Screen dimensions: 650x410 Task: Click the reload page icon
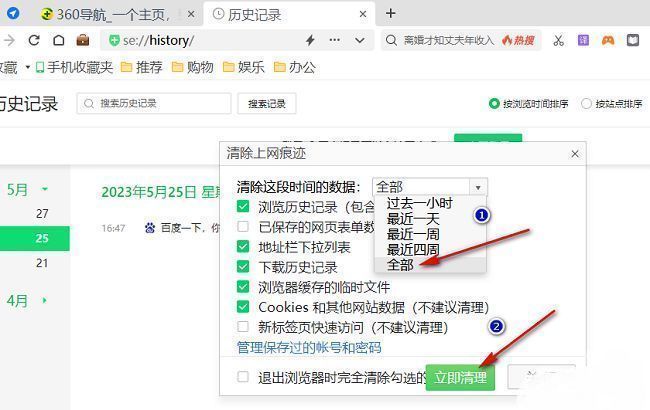pos(34,40)
